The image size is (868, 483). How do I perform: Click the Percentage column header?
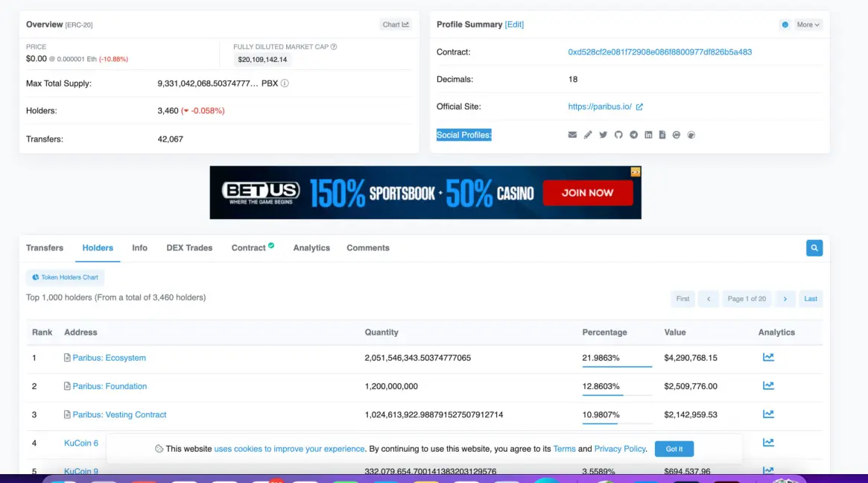click(x=604, y=332)
